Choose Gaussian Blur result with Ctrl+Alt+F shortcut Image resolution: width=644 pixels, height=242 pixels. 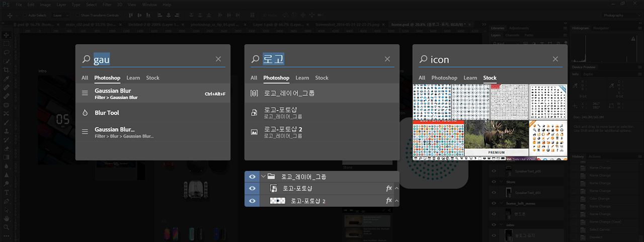pos(153,94)
